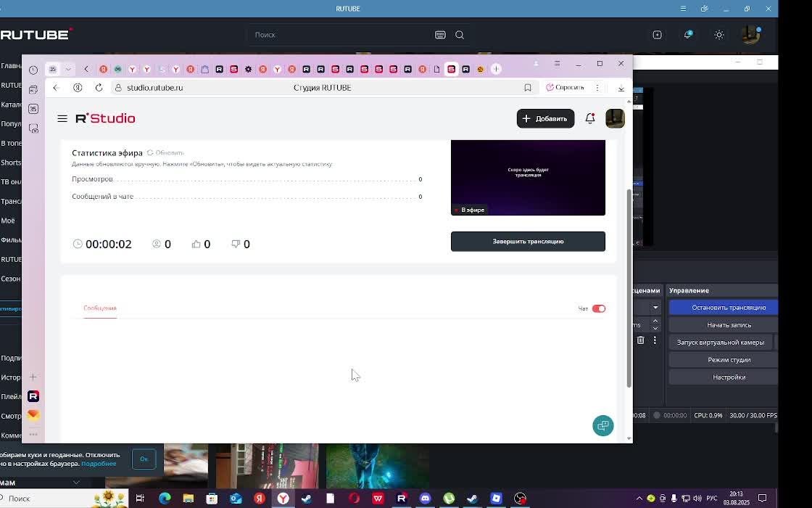
Task: Open the studio notifications bell
Action: (x=590, y=119)
